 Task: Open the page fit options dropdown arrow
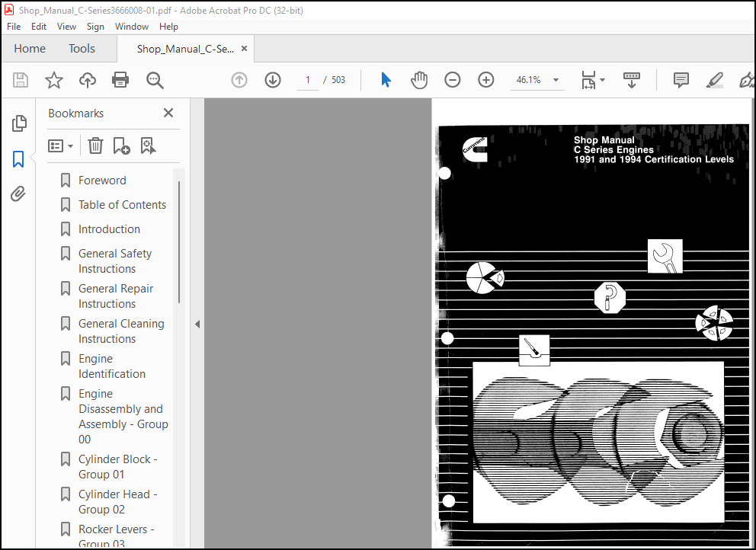tap(602, 80)
